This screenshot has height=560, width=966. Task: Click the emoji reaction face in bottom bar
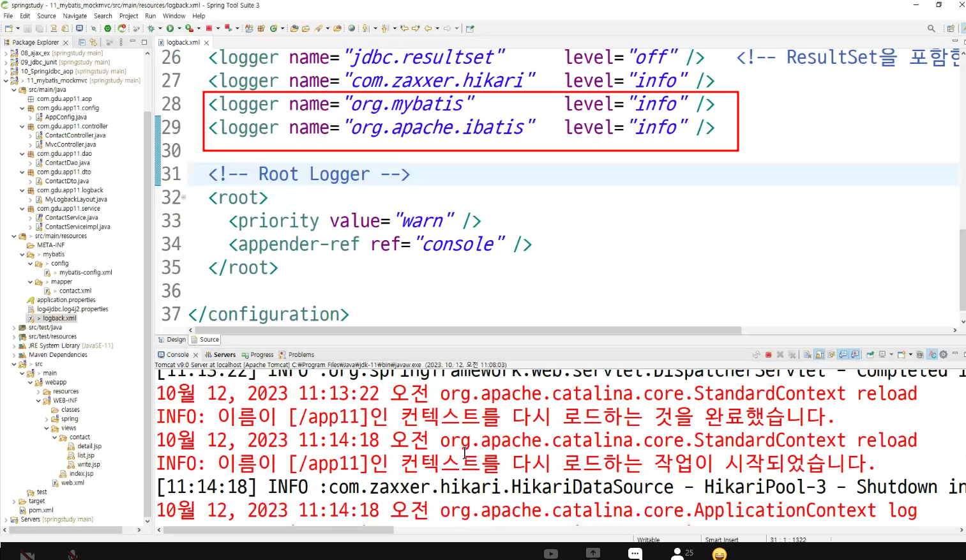[720, 554]
